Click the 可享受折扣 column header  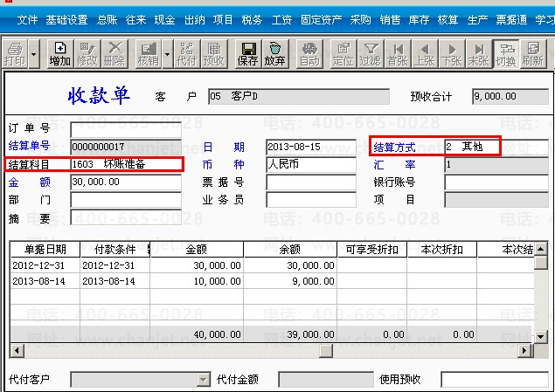tap(372, 250)
